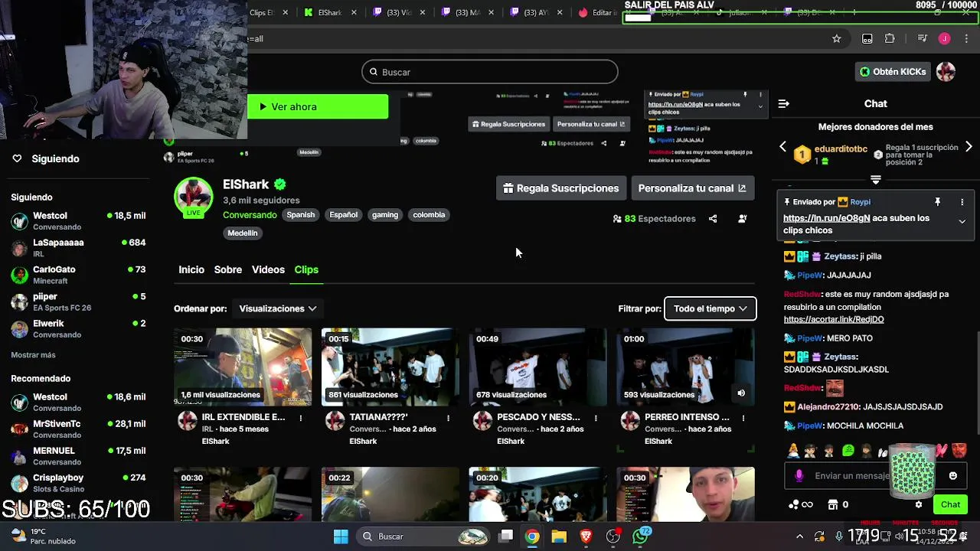
Task: Focus the Buscar search field
Action: coord(490,72)
